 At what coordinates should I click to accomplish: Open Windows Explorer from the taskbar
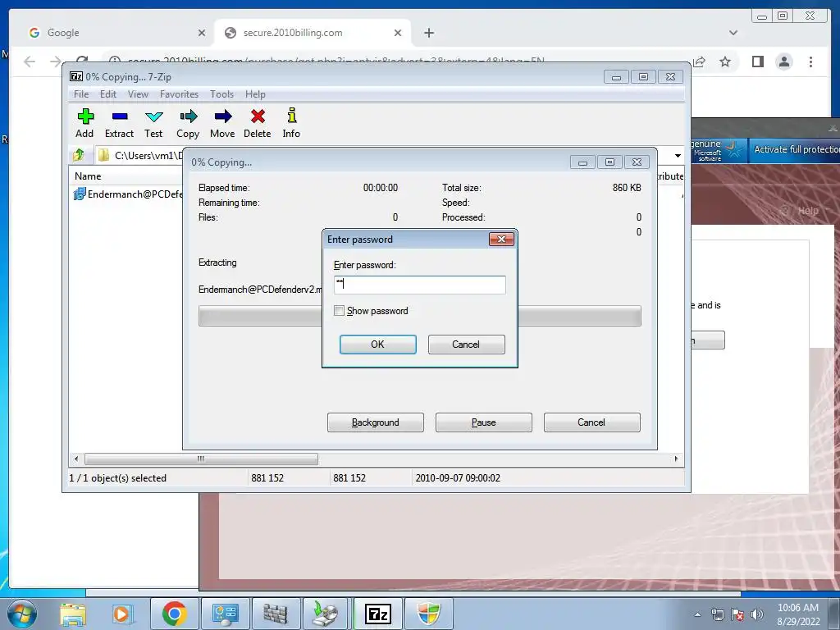point(73,614)
